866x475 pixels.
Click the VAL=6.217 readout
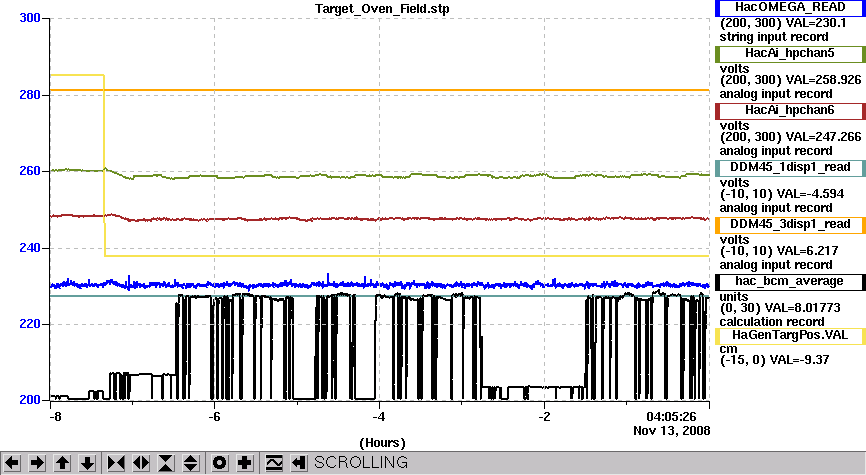coord(807,251)
